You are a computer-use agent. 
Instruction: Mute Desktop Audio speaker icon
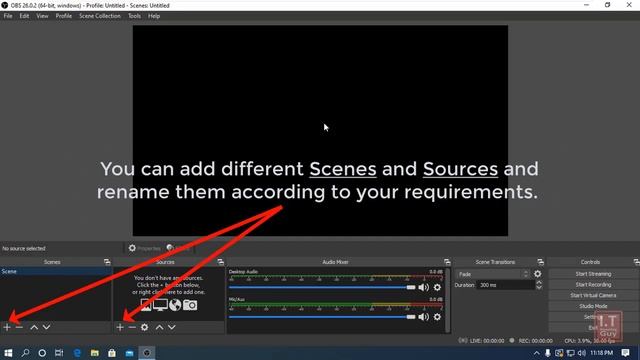[424, 287]
